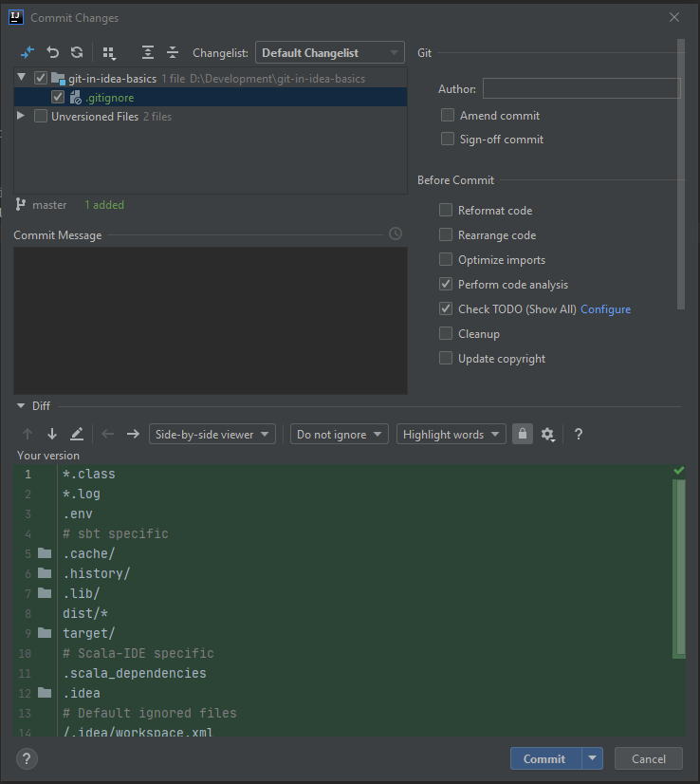Close the Commit Changes dialog

click(x=674, y=17)
